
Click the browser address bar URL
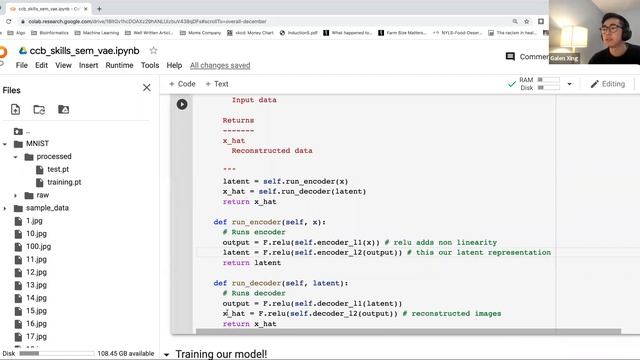pyautogui.click(x=147, y=21)
